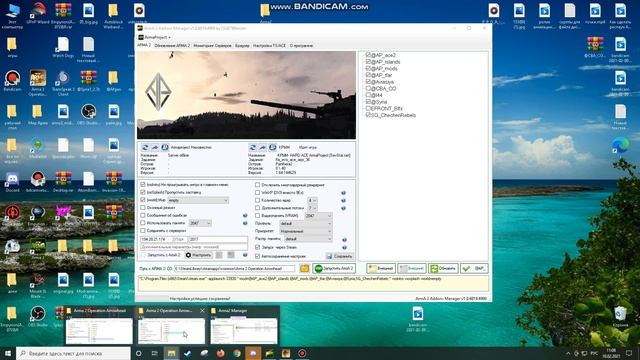Enable the @CBA_CO mod checkbox
Screen dimensions: 640x360
[x=368, y=88]
